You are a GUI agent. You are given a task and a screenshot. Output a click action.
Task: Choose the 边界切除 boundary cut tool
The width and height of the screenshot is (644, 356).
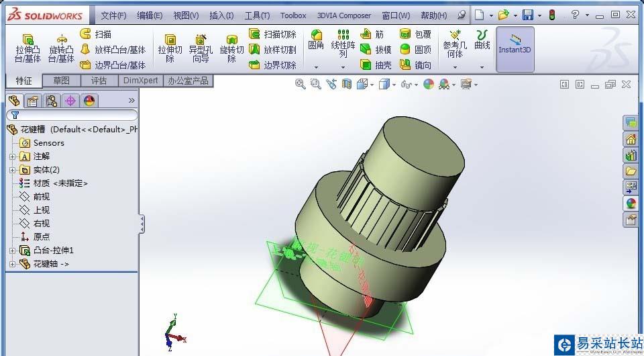tap(272, 65)
